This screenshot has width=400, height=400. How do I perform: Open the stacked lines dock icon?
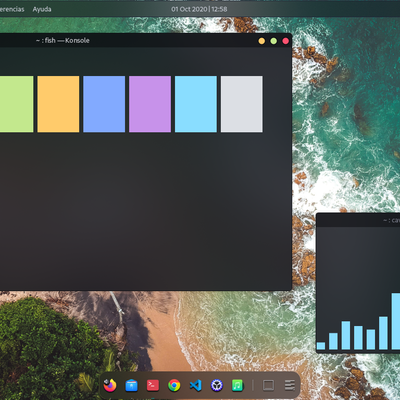[x=290, y=385]
